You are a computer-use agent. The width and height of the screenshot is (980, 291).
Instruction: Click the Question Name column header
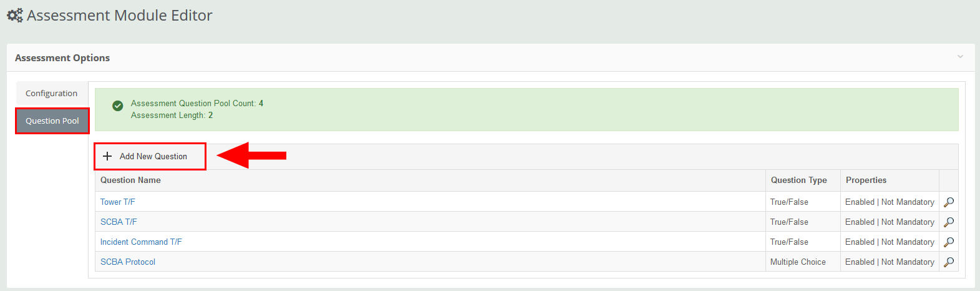pyautogui.click(x=130, y=180)
